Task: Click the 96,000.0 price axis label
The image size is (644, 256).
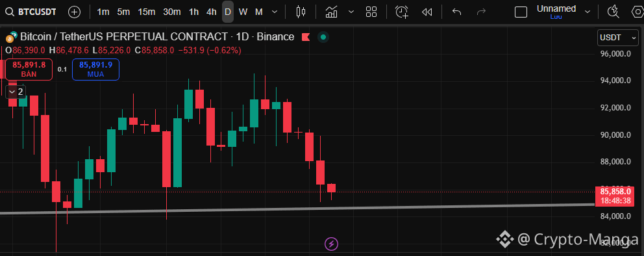Action: pos(615,54)
